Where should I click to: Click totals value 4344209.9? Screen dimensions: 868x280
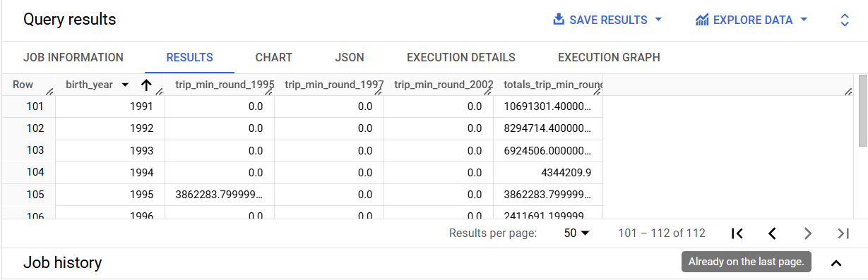point(548,172)
